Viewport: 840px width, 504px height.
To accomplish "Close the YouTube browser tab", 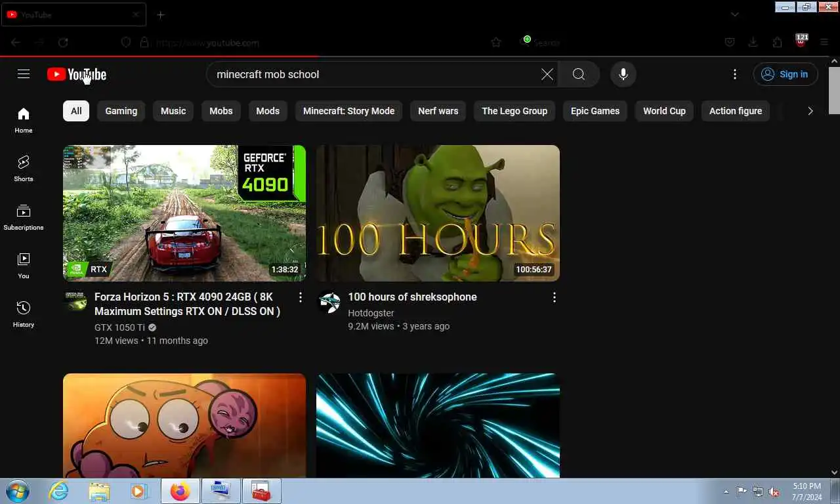I will pyautogui.click(x=136, y=14).
